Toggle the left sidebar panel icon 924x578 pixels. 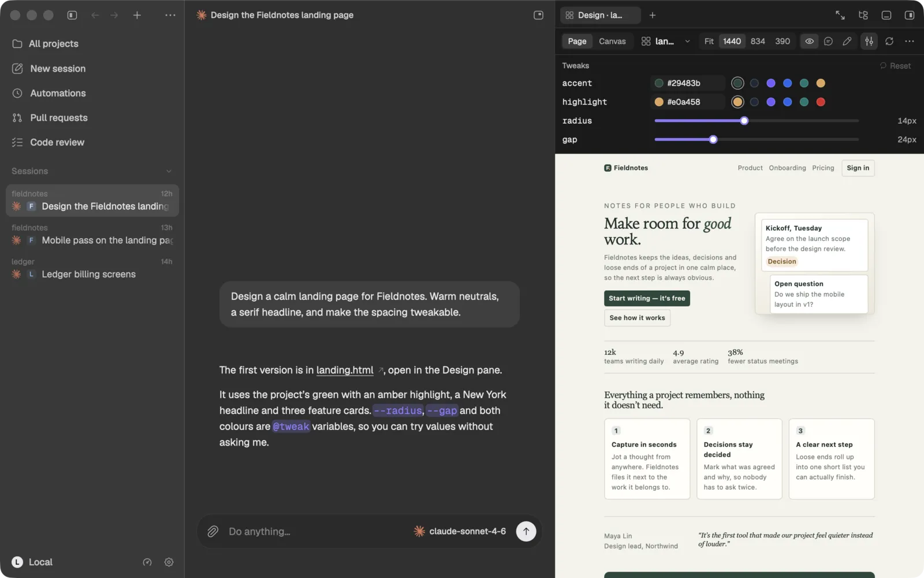[72, 15]
